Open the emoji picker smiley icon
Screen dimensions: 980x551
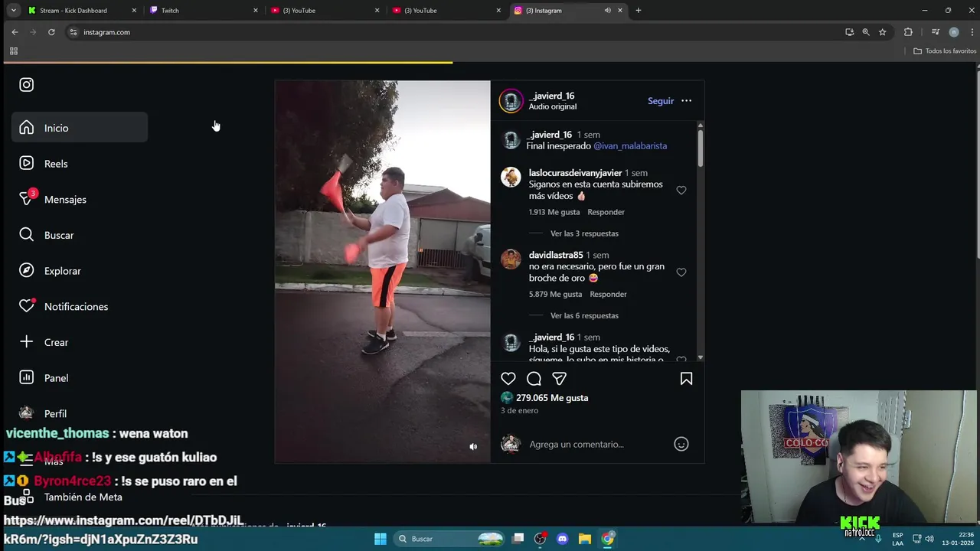(681, 444)
